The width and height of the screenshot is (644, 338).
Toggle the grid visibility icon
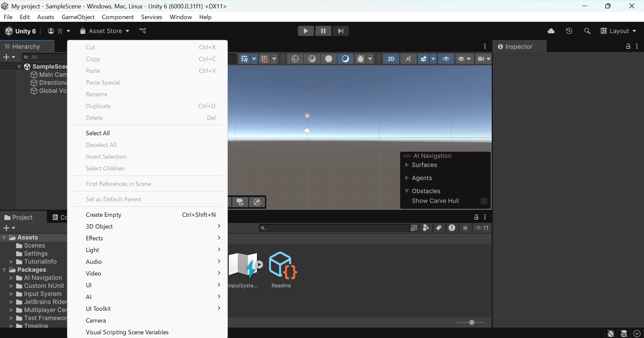[245, 59]
